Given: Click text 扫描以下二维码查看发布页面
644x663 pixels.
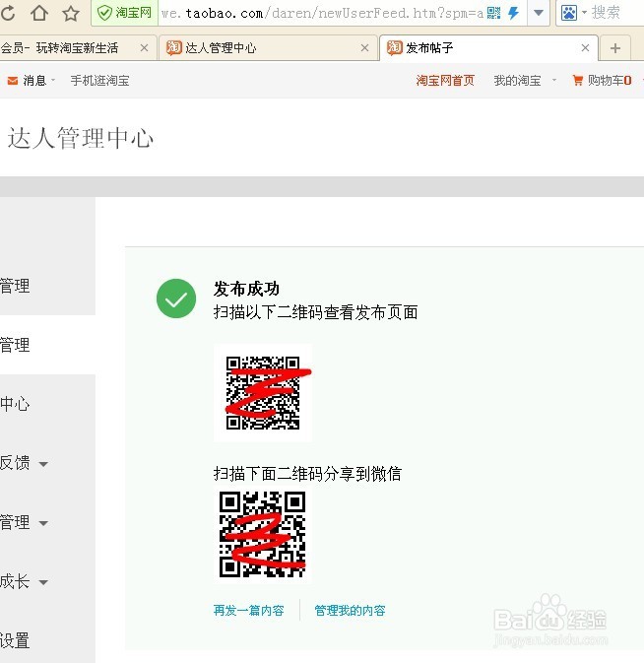Looking at the screenshot, I should [316, 312].
